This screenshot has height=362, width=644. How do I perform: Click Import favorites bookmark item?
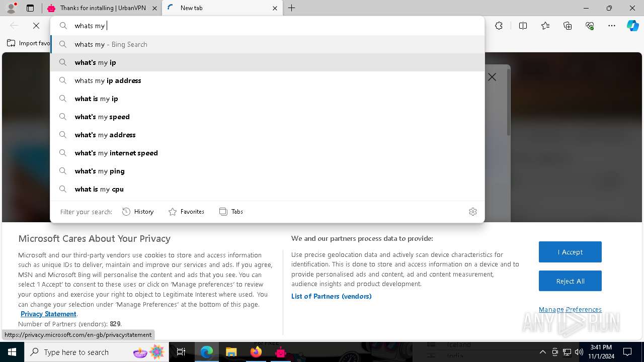[29, 43]
